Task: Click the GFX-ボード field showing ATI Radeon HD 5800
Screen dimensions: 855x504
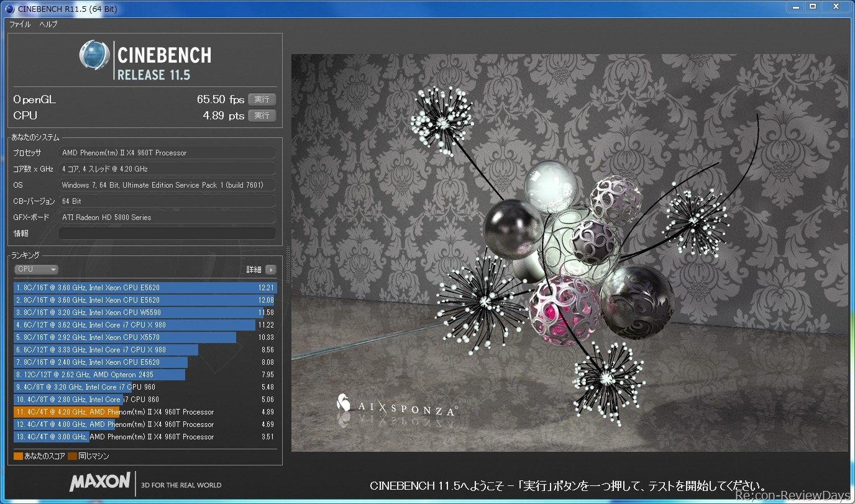Action: point(167,218)
